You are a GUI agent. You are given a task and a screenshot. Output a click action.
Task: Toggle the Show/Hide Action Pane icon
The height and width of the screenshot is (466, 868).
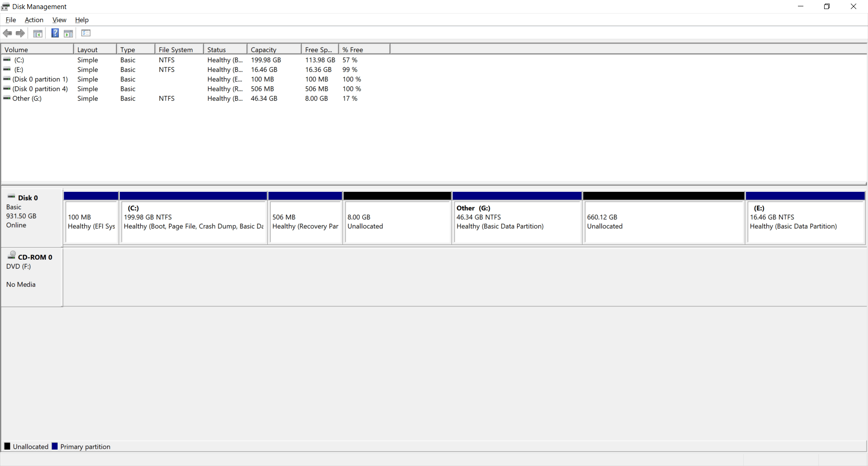tap(68, 33)
